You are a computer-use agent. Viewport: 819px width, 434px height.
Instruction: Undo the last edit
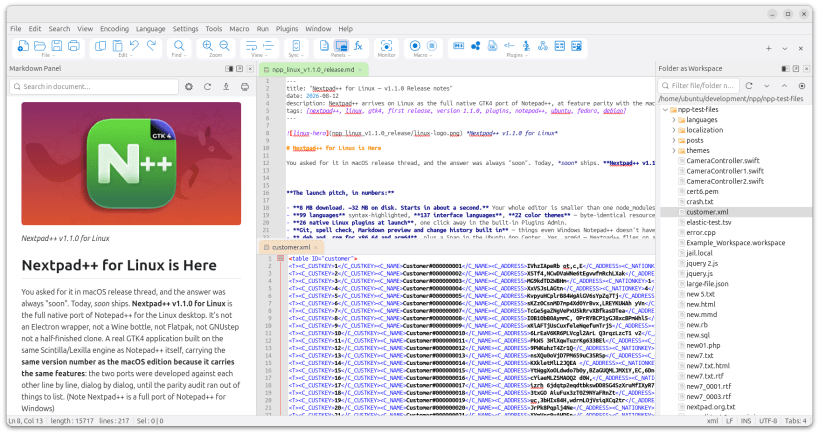click(134, 46)
